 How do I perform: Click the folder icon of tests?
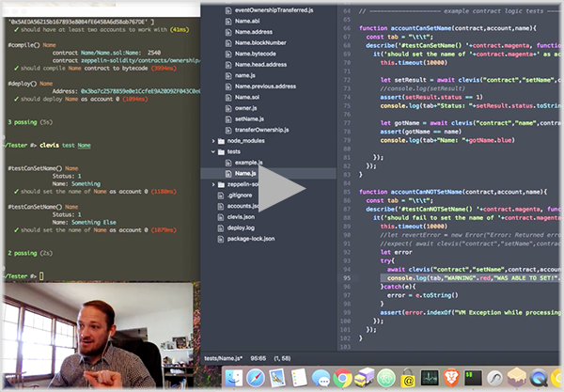pos(221,151)
